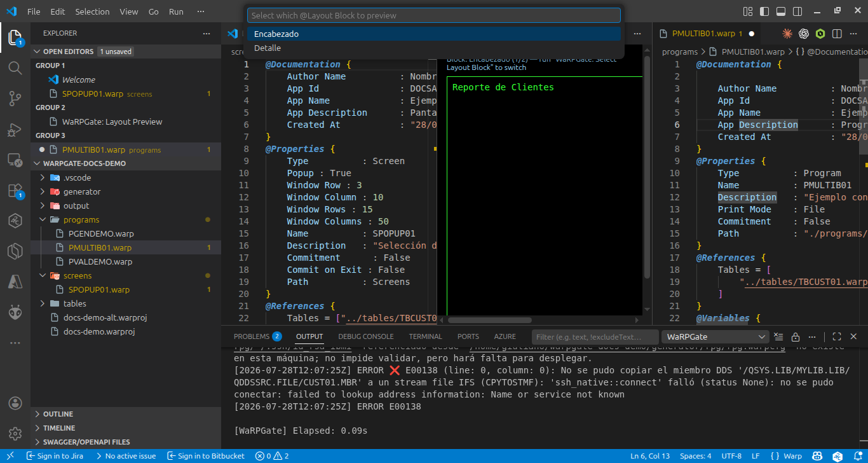Image resolution: width=868 pixels, height=463 pixels.
Task: Open additional views ellipsis in activity bar
Action: tap(15, 343)
